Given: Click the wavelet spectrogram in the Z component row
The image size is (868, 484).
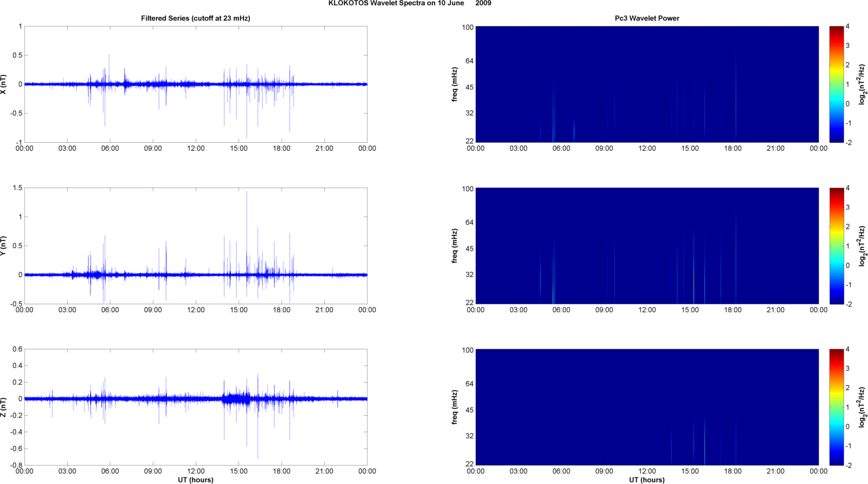Looking at the screenshot, I should (x=647, y=407).
